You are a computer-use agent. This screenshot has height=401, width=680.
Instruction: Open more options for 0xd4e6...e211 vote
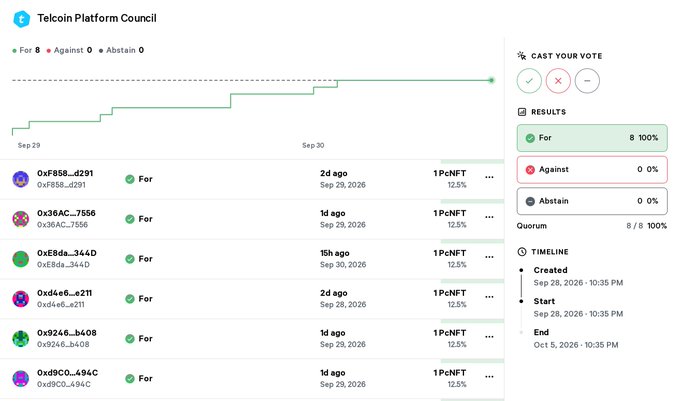point(489,297)
